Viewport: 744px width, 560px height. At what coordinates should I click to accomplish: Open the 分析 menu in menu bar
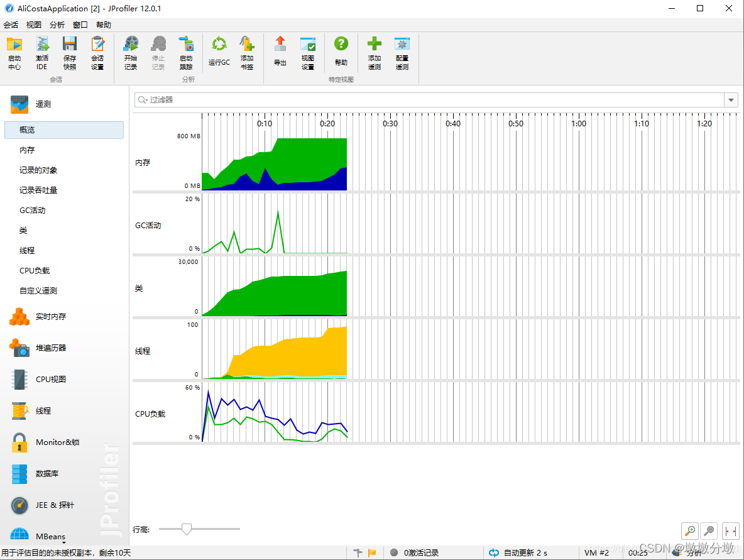click(57, 25)
